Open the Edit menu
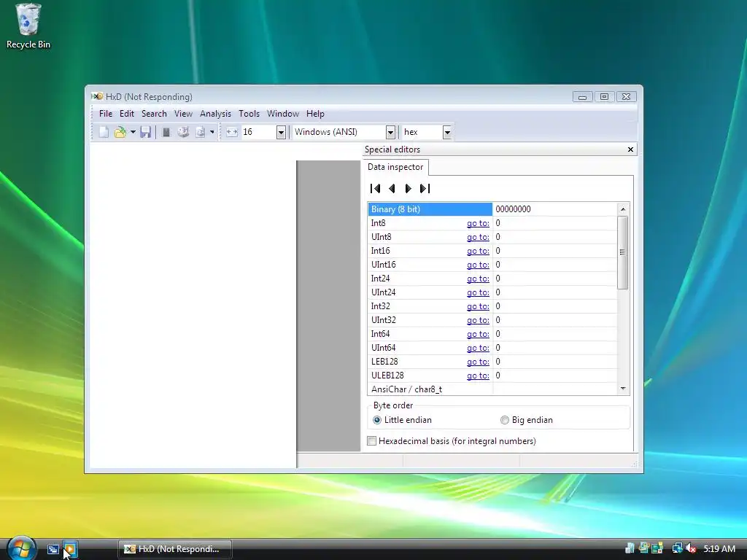This screenshot has width=747, height=560. pos(127,114)
